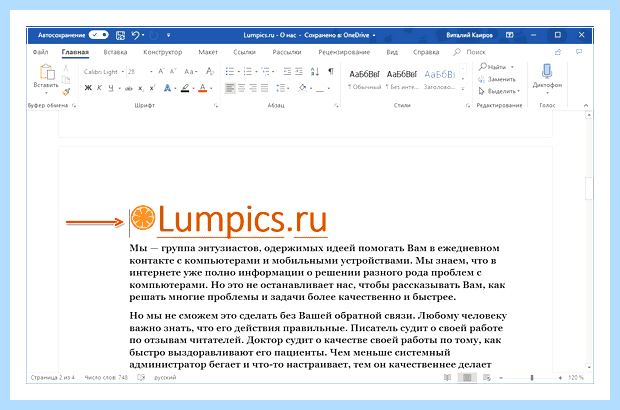Open the quick access toolbar customize arrow
Screen dimensions: 620x410
168,35
